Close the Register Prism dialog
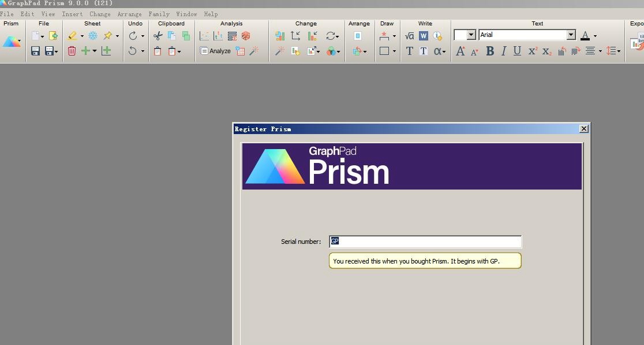The image size is (644, 345). (x=583, y=129)
